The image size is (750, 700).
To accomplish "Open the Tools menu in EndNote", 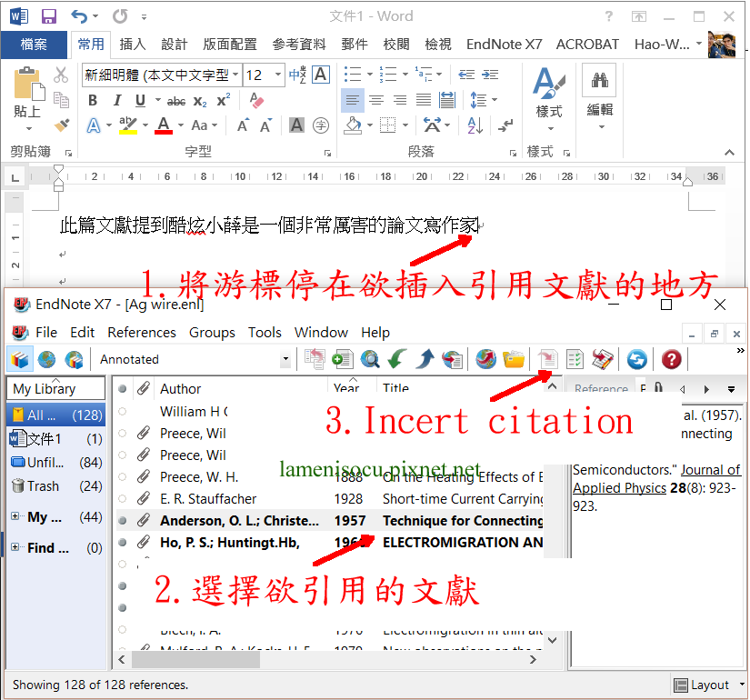I will 265,333.
